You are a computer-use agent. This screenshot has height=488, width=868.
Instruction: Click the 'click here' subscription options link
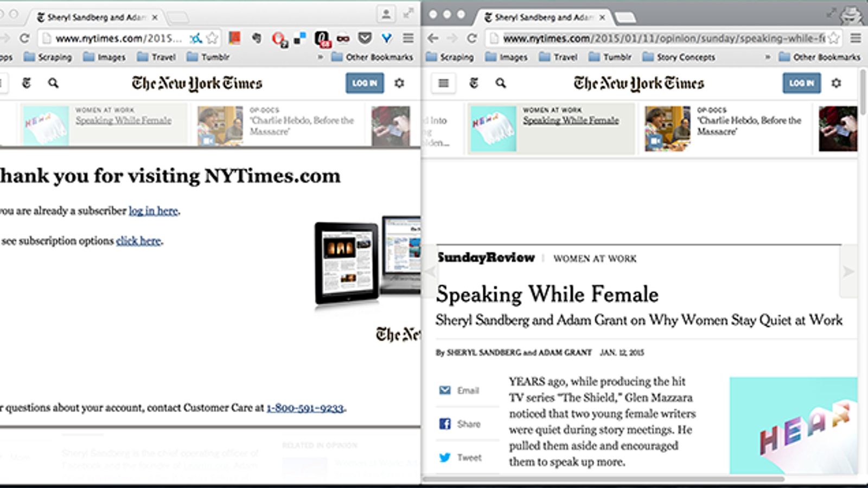coord(138,241)
